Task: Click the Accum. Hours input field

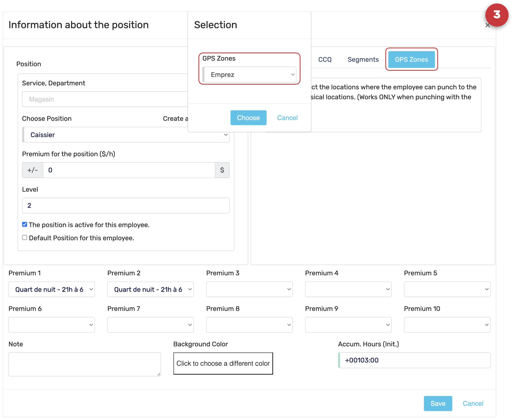Action: pos(414,360)
